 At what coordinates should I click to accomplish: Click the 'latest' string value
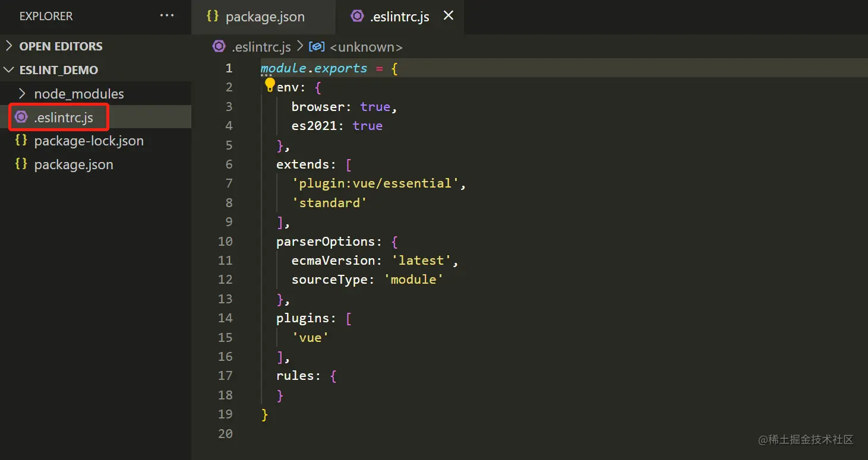pos(421,261)
